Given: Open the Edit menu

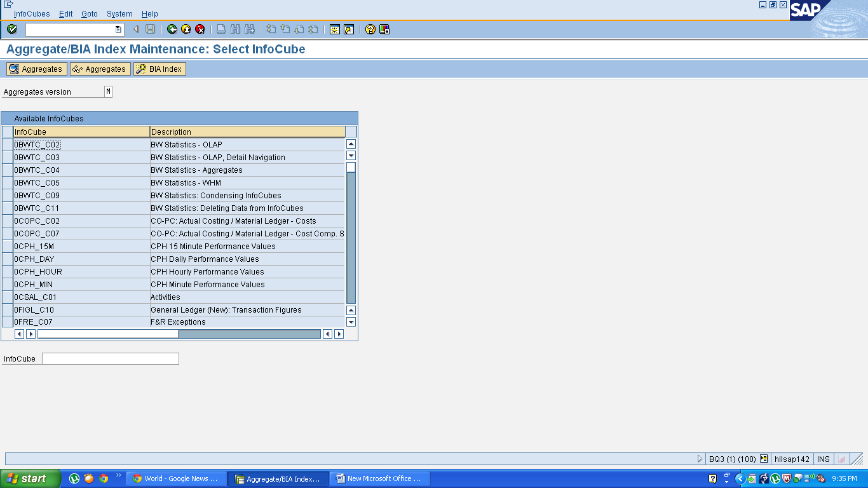Looking at the screenshot, I should (66, 13).
